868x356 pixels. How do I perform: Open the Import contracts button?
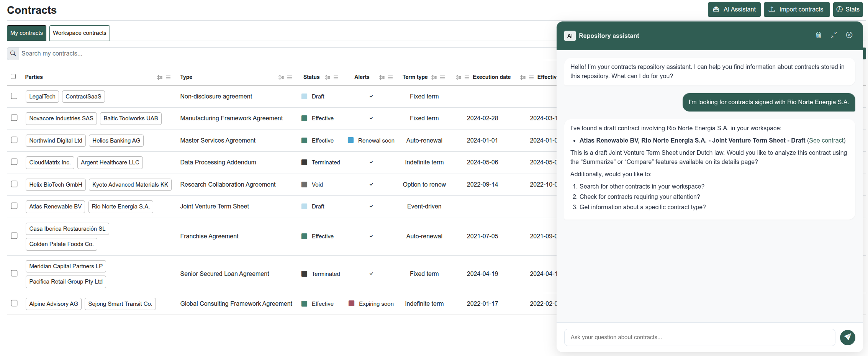pos(796,10)
